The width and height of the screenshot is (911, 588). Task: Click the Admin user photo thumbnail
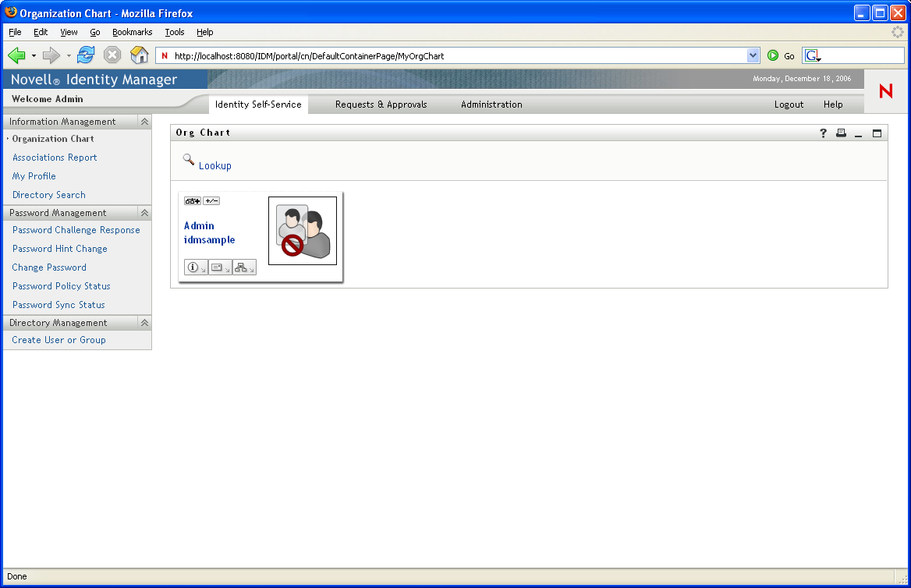click(x=302, y=231)
